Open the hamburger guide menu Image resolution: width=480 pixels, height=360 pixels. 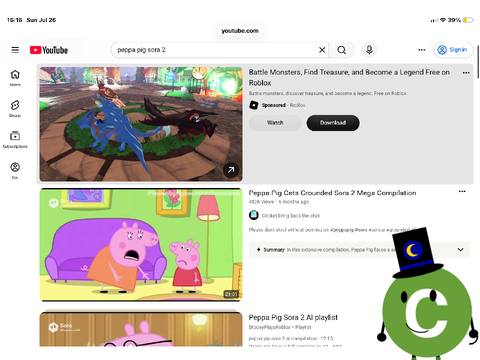click(x=15, y=50)
